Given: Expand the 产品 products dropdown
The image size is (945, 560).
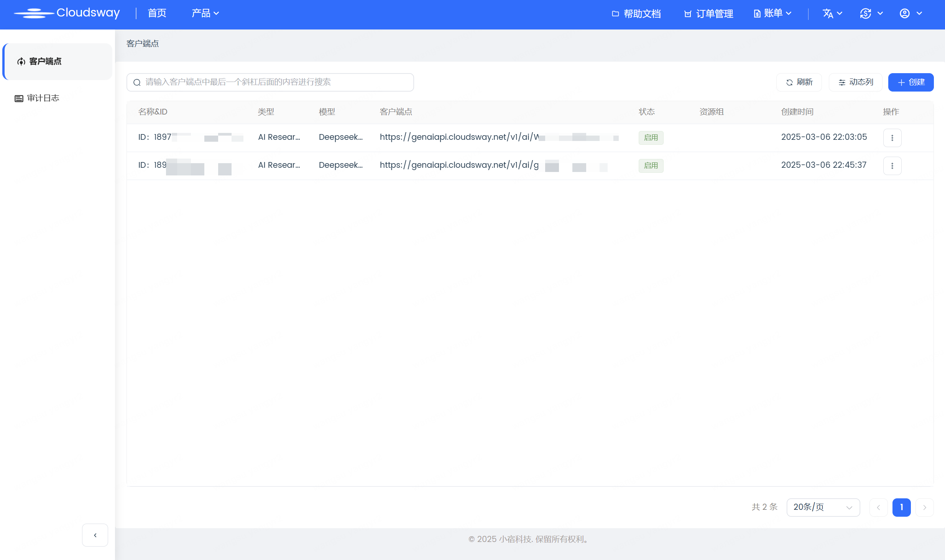Looking at the screenshot, I should coord(205,14).
